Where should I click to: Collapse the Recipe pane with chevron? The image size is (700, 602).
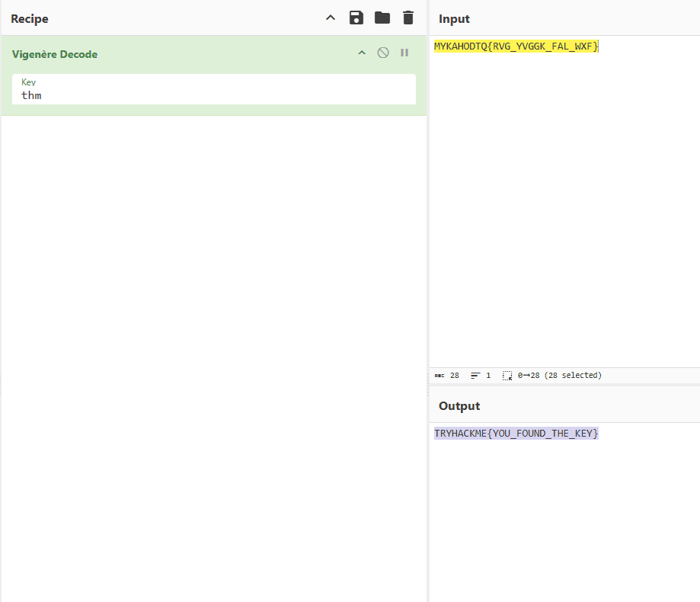click(330, 18)
